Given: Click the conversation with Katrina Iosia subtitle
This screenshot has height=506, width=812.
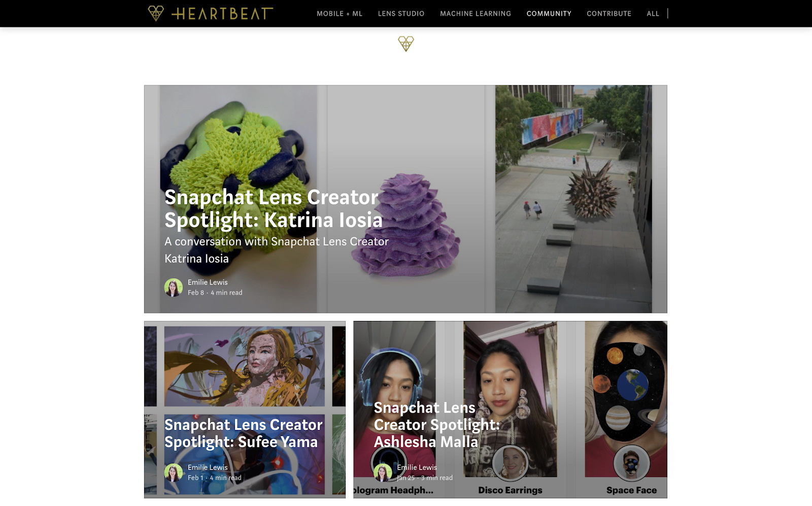Looking at the screenshot, I should pos(277,250).
